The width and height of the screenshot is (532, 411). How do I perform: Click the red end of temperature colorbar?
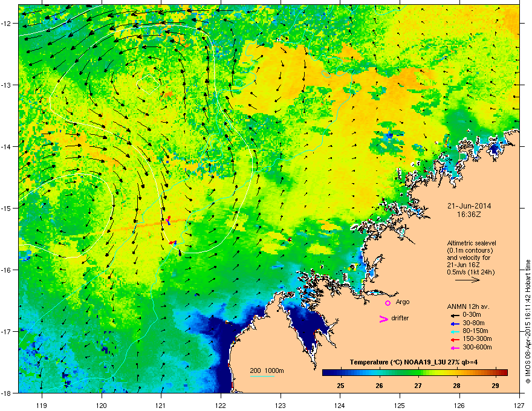point(505,372)
